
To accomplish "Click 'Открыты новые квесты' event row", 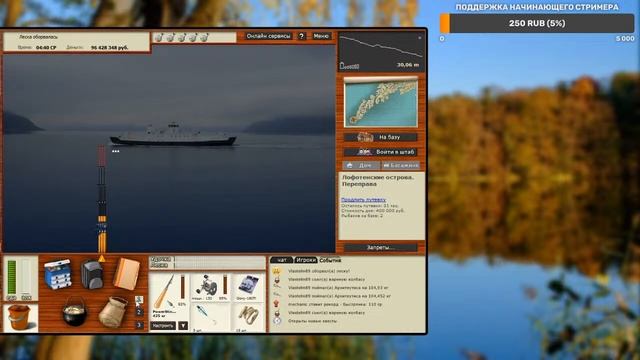I will (x=312, y=321).
